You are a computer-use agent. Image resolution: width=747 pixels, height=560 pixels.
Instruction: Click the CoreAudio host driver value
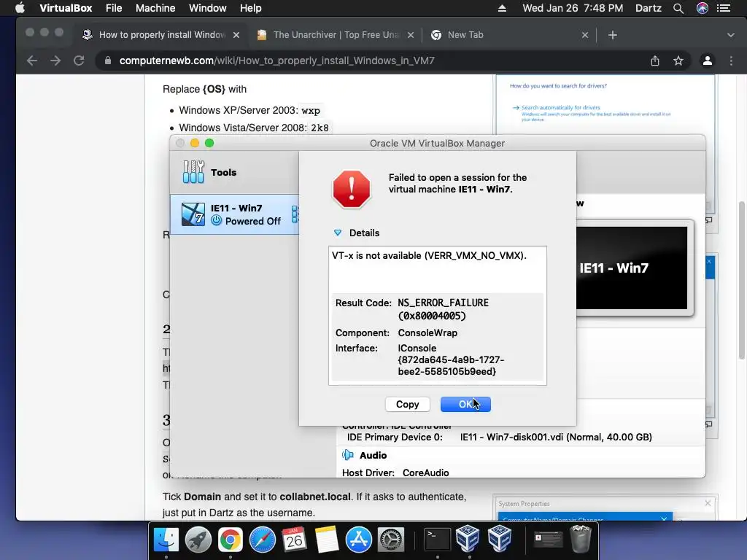click(425, 472)
